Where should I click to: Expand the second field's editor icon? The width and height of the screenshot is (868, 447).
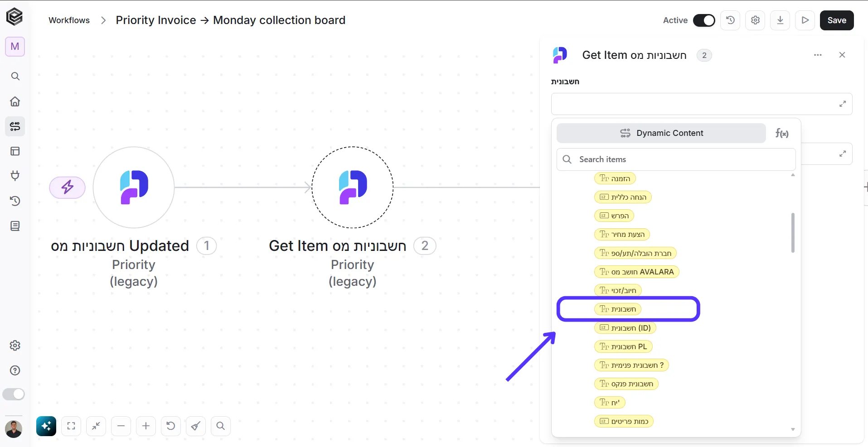point(843,154)
